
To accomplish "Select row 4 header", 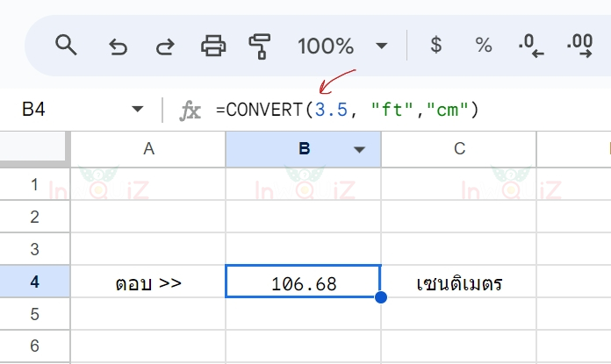I will pyautogui.click(x=35, y=282).
